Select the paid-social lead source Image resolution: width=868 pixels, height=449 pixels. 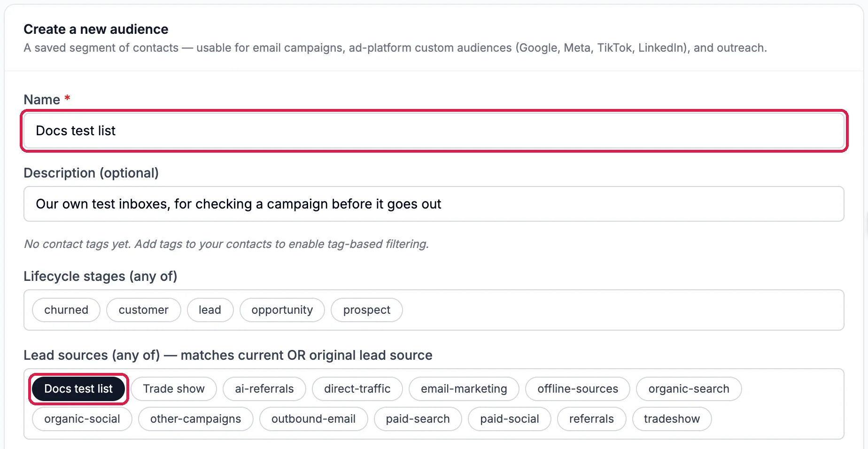coord(510,419)
